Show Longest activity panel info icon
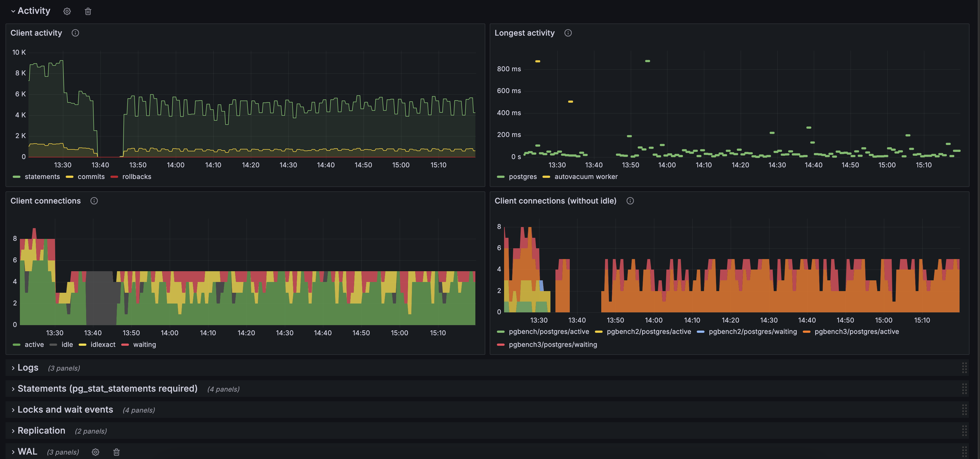This screenshot has height=459, width=980. pyautogui.click(x=568, y=33)
